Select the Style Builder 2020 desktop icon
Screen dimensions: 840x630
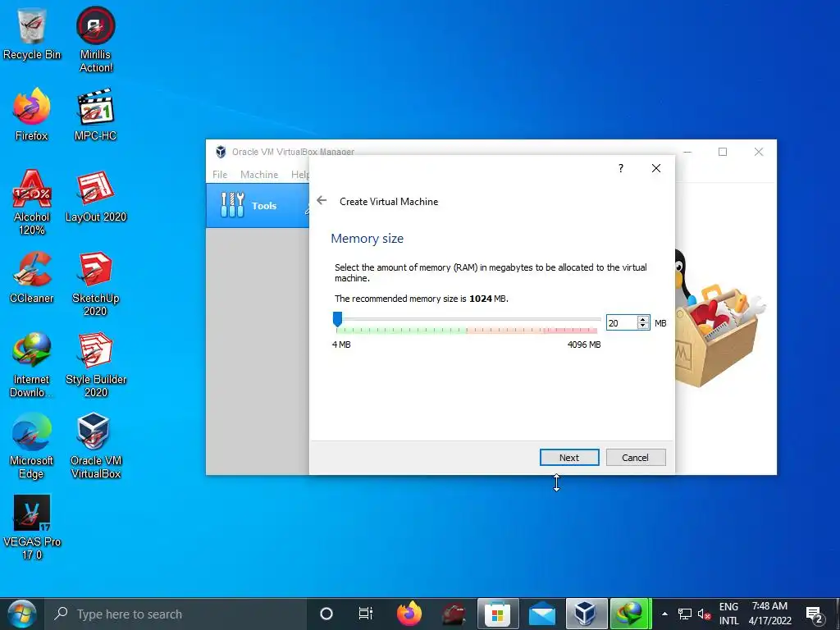coord(95,365)
